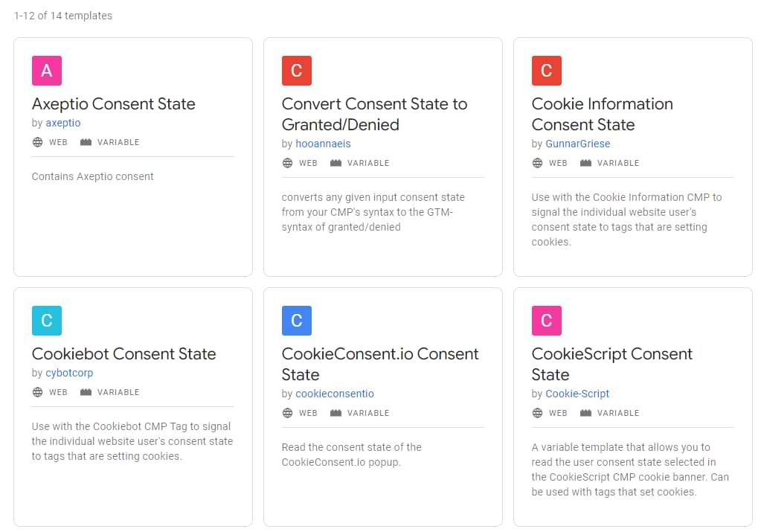Click the variable icon on Cookie Information card
The image size is (761, 532).
585,163
